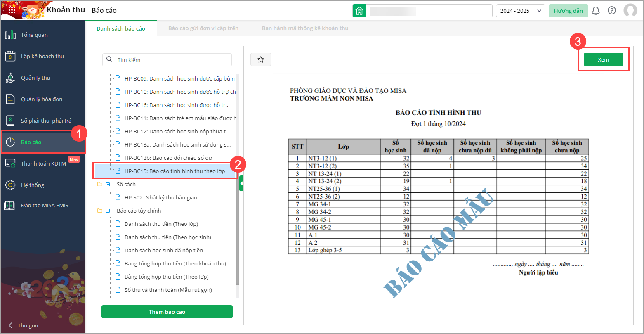
Task: Click the Hệ thống gear icon
Action: (x=10, y=185)
